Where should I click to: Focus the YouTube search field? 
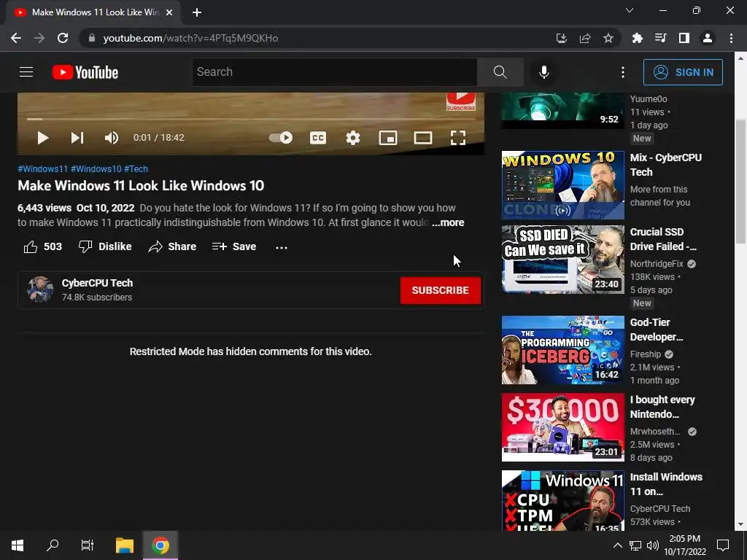coord(334,72)
